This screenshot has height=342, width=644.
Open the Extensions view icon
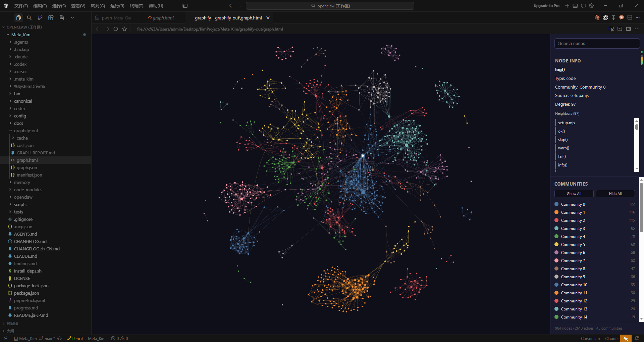click(51, 18)
